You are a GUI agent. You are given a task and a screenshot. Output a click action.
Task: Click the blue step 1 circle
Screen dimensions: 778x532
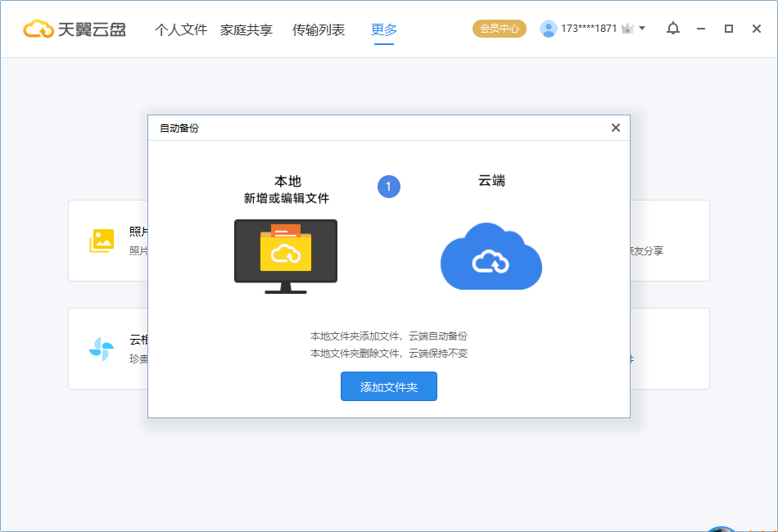point(388,187)
